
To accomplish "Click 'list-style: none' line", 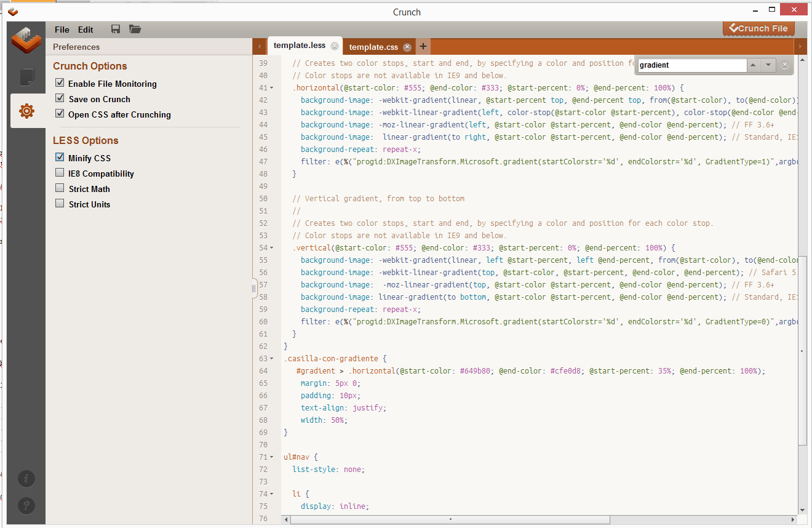I will pyautogui.click(x=328, y=470).
